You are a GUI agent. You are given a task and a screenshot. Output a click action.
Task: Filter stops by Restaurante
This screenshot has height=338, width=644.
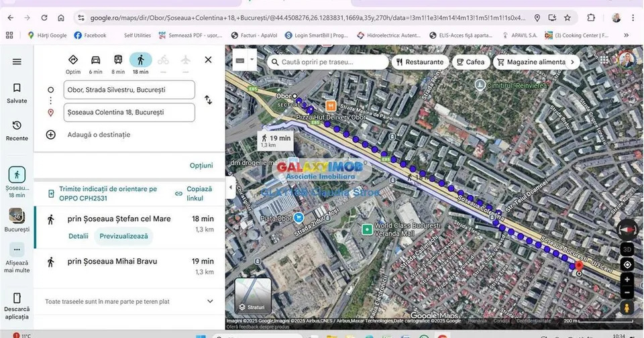[420, 62]
